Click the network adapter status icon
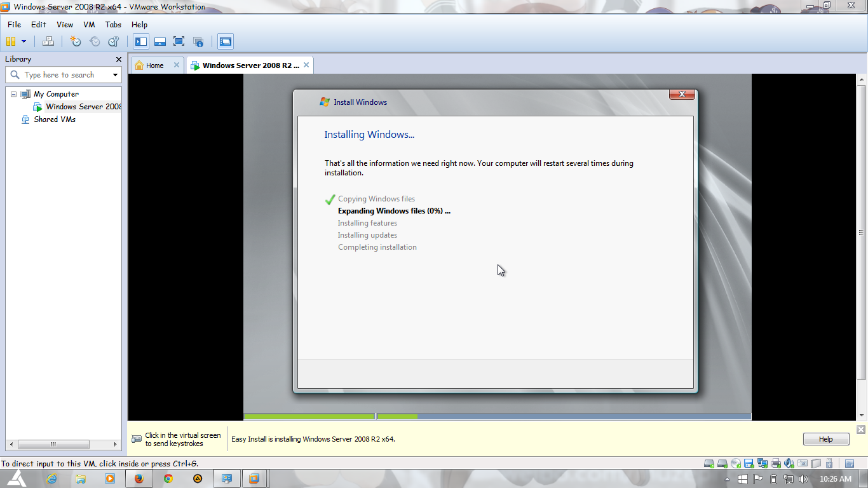Viewport: 868px width, 488px height. [763, 463]
